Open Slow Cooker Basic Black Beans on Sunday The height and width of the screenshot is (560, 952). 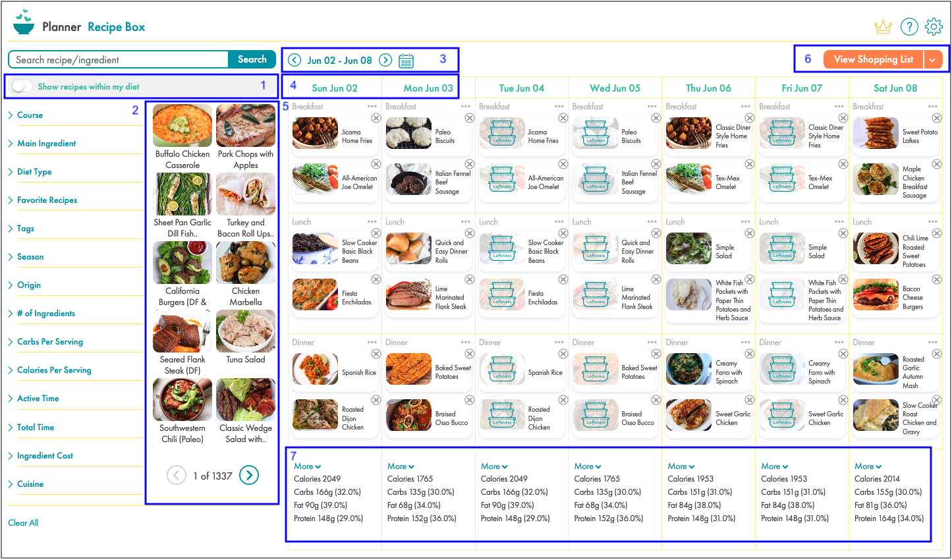pyautogui.click(x=336, y=251)
